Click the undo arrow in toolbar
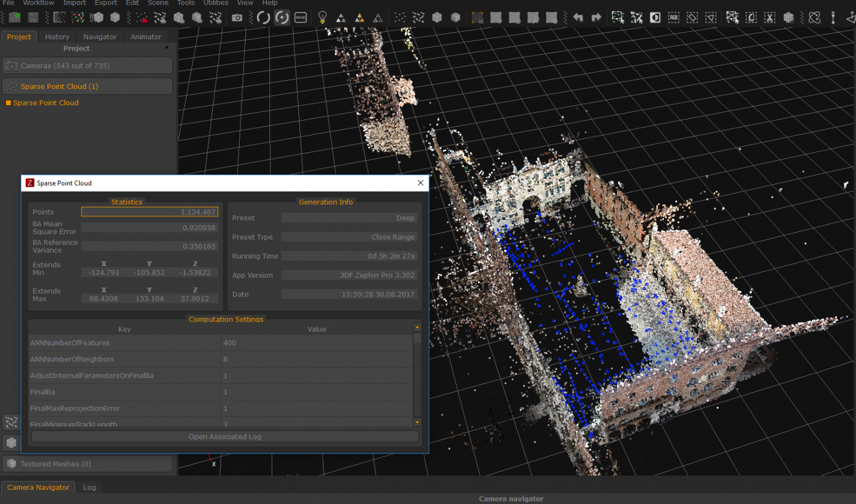Screen dimensions: 856x504 [578, 18]
